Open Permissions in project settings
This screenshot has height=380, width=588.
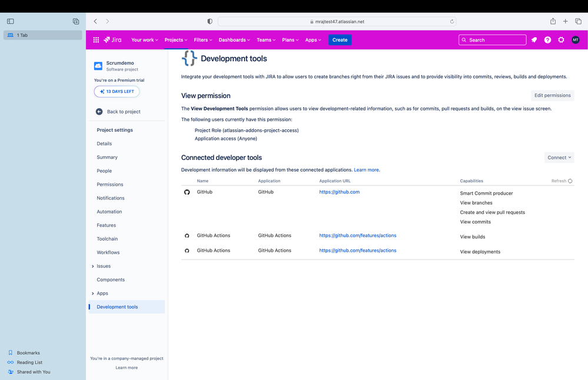[110, 184]
